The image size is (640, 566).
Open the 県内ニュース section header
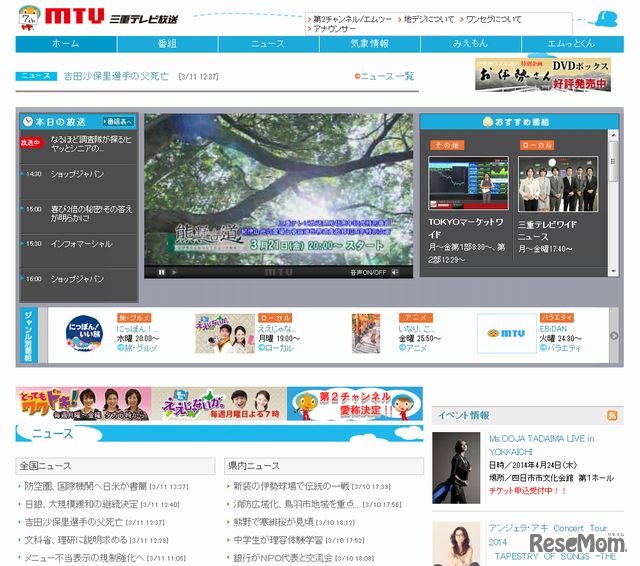pos(324,466)
